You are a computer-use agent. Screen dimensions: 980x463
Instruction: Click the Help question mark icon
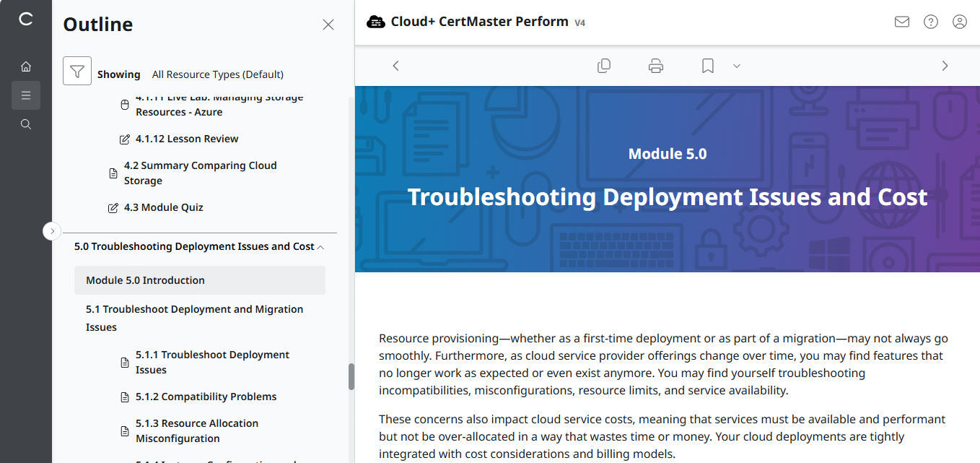[x=930, y=22]
